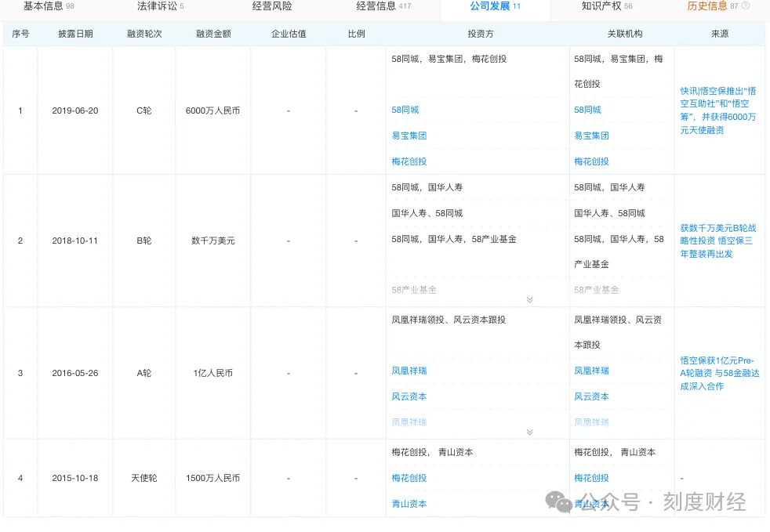
Task: Open the 历史信息 tab
Action: [x=712, y=6]
